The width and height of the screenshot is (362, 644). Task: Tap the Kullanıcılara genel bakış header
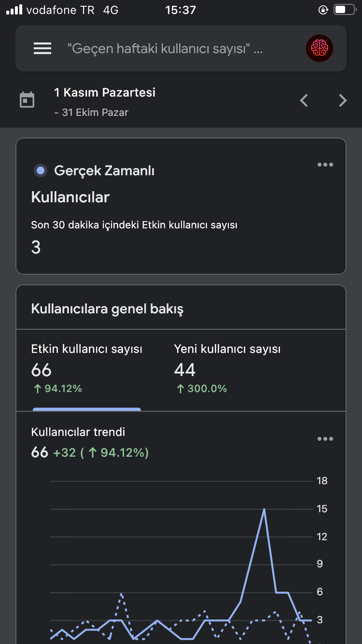(107, 309)
